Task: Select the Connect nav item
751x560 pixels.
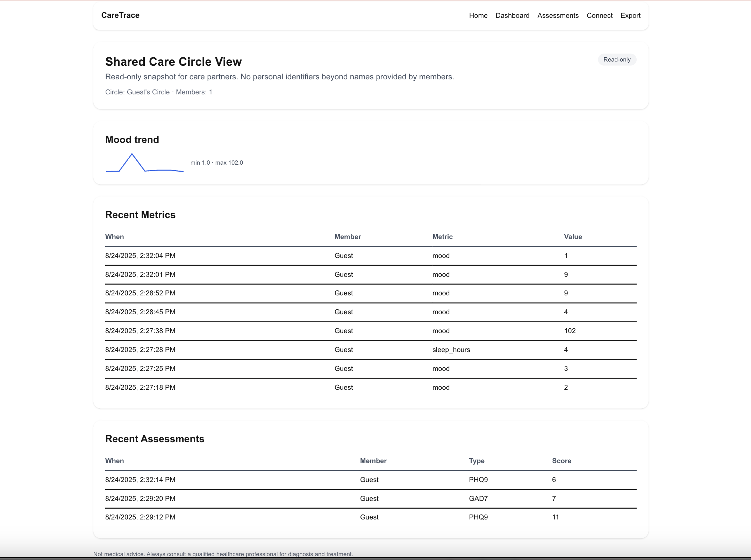Action: pos(599,15)
